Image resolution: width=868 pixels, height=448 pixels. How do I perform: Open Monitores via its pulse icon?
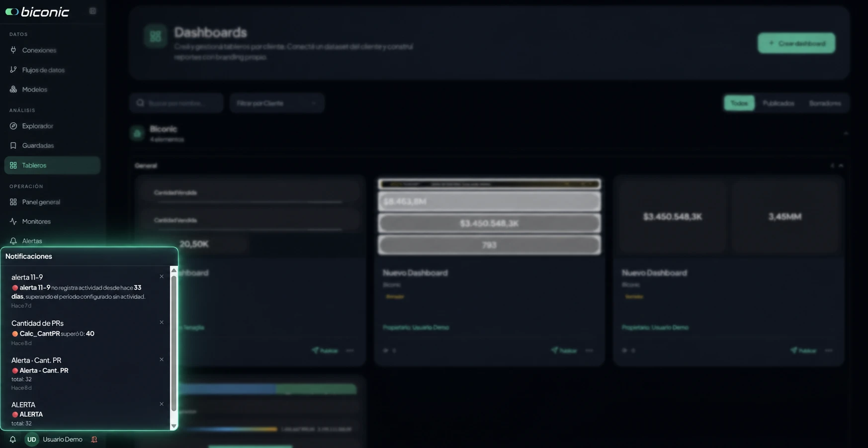[x=13, y=221]
